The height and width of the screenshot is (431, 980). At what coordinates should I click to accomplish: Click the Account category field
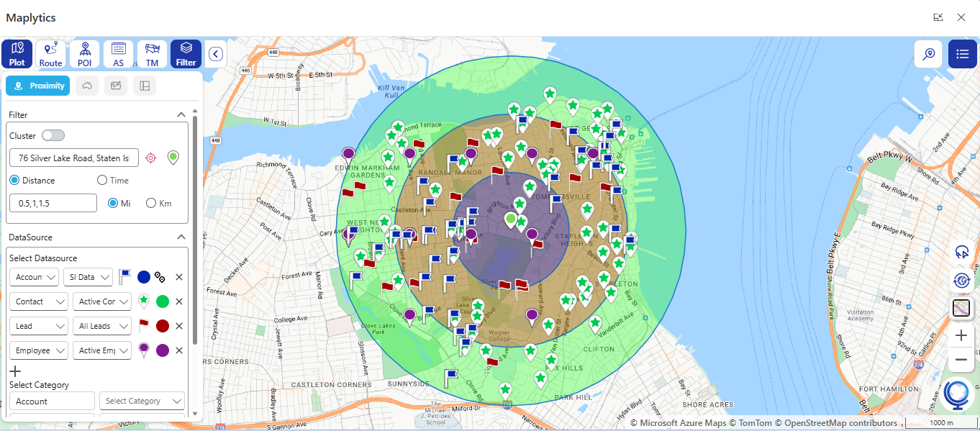(52, 401)
